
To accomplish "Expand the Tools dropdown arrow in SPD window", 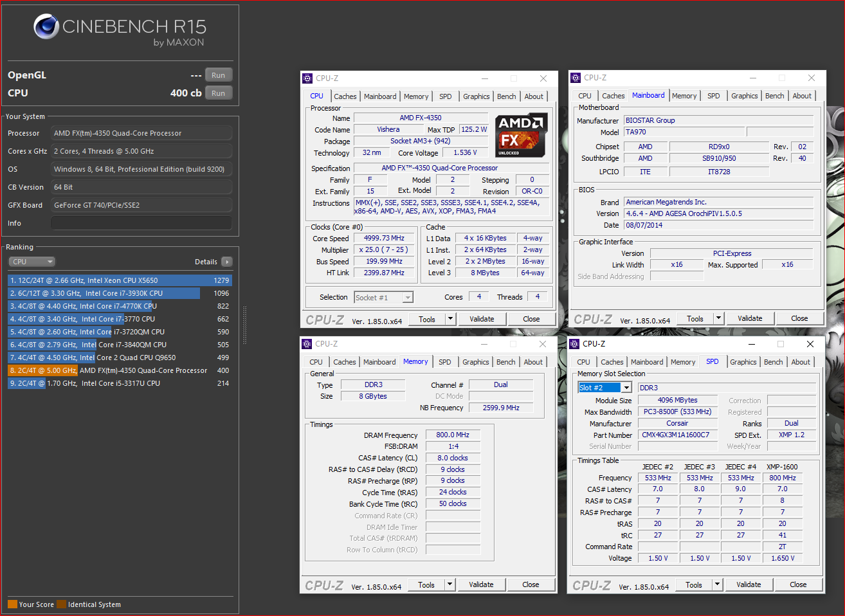I will point(718,584).
